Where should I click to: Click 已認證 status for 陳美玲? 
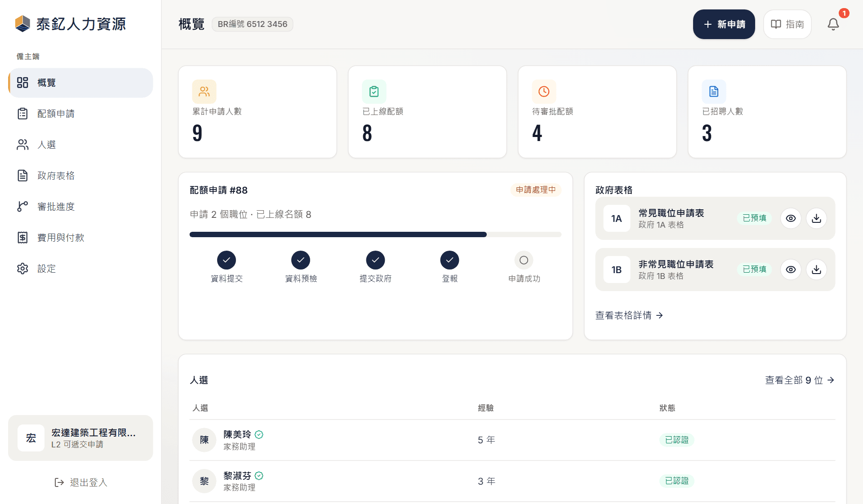click(677, 440)
